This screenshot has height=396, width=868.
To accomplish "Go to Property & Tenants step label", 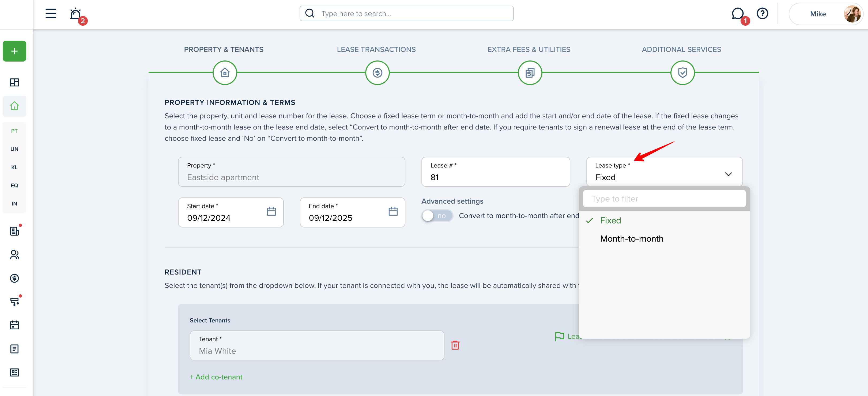I will click(x=224, y=49).
